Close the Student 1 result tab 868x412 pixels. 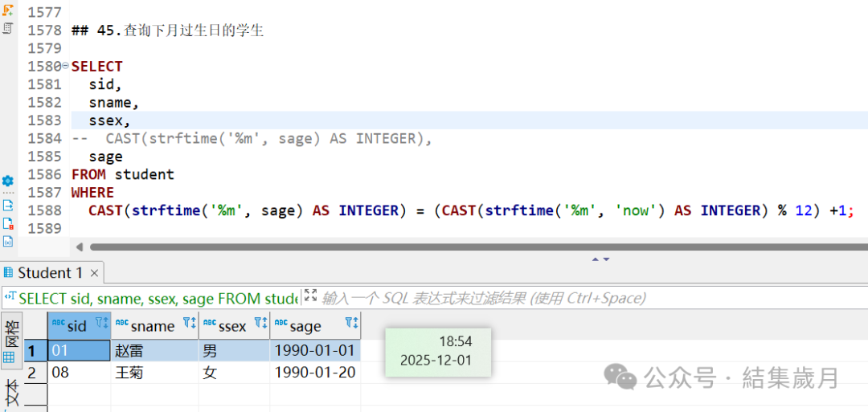coord(94,272)
